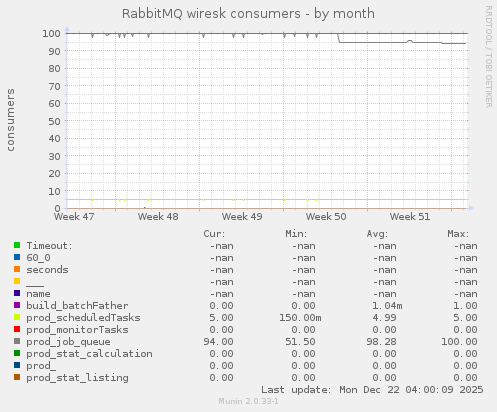Viewport: 497px width, 412px height.
Task: Click the 'Avg:' column header
Action: click(x=377, y=234)
